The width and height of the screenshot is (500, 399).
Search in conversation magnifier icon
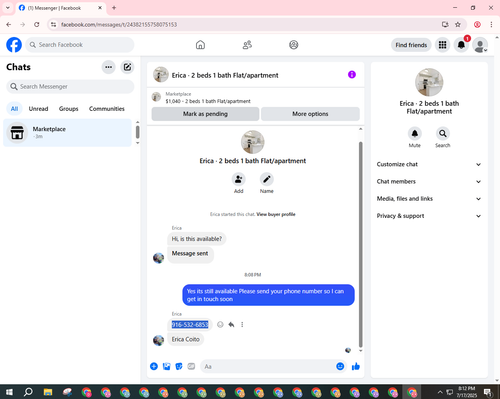point(443,134)
